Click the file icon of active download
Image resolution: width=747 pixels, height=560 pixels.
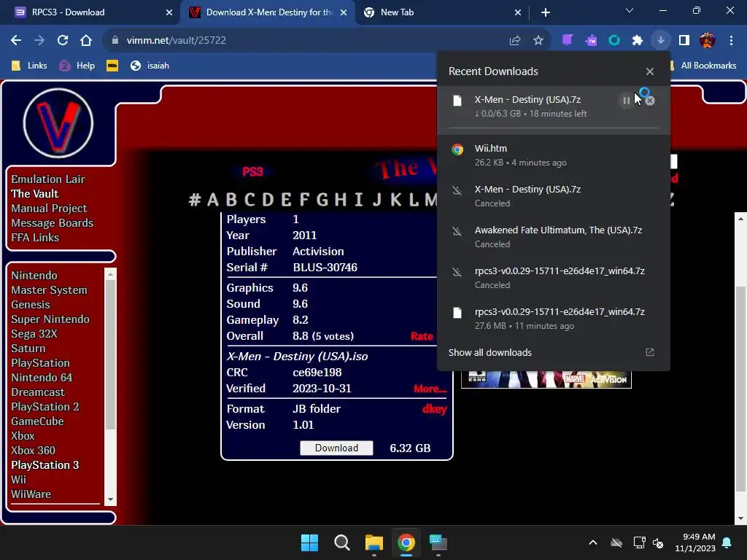pos(457,101)
